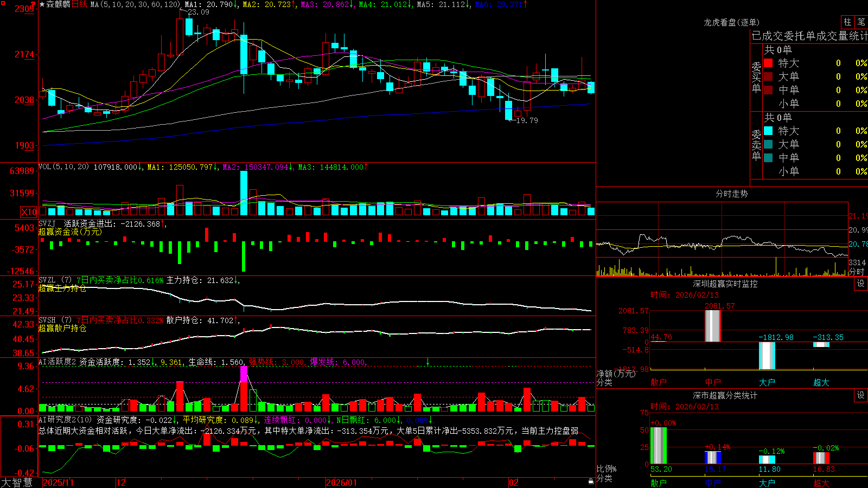Click the 中户 2081.57 bar in realtime monitor
The image size is (868, 488).
pos(713,325)
